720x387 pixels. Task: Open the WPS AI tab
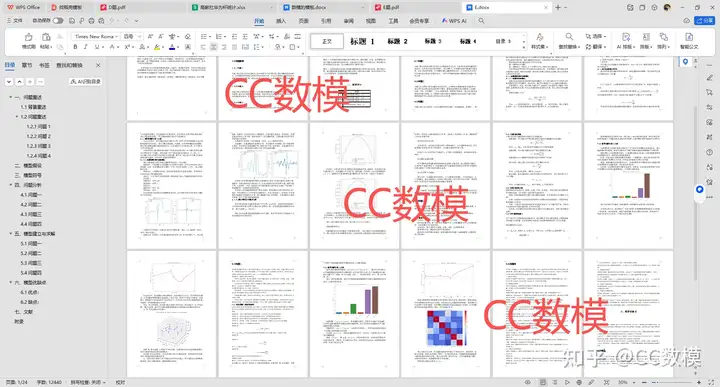click(x=454, y=21)
